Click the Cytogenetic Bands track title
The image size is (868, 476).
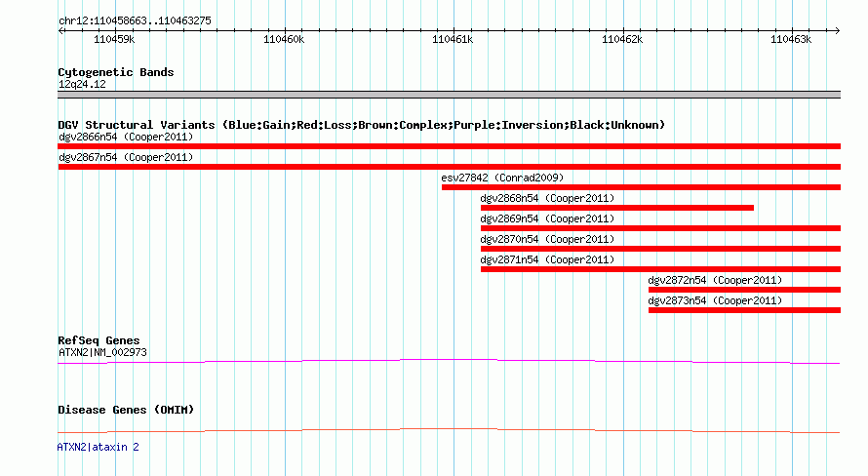(116, 72)
